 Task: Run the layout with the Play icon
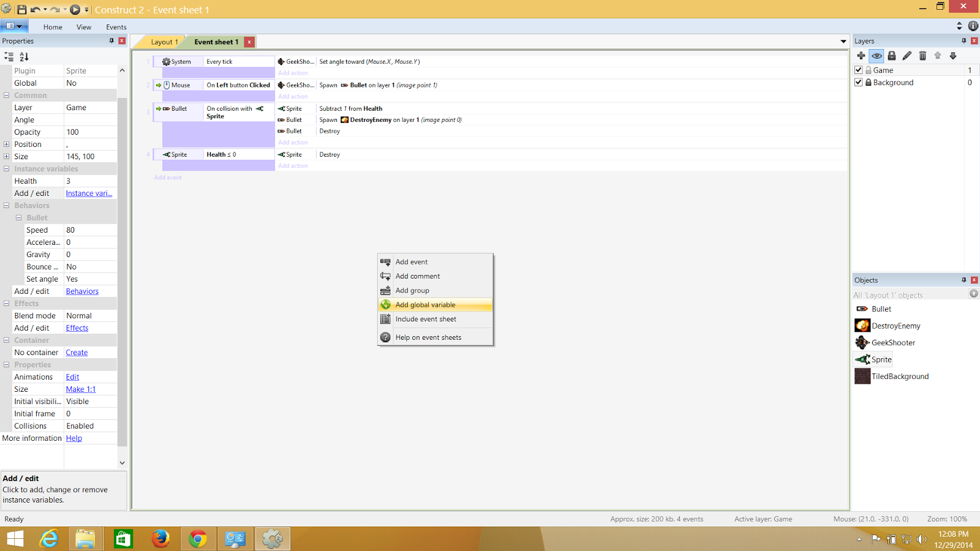75,9
